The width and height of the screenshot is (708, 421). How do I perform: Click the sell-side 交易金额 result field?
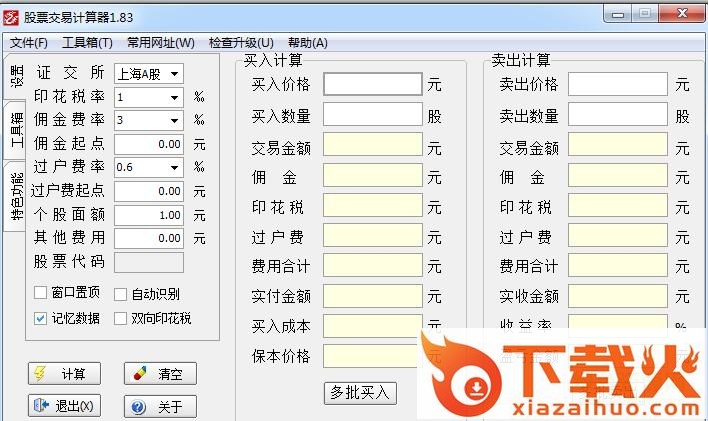click(618, 144)
